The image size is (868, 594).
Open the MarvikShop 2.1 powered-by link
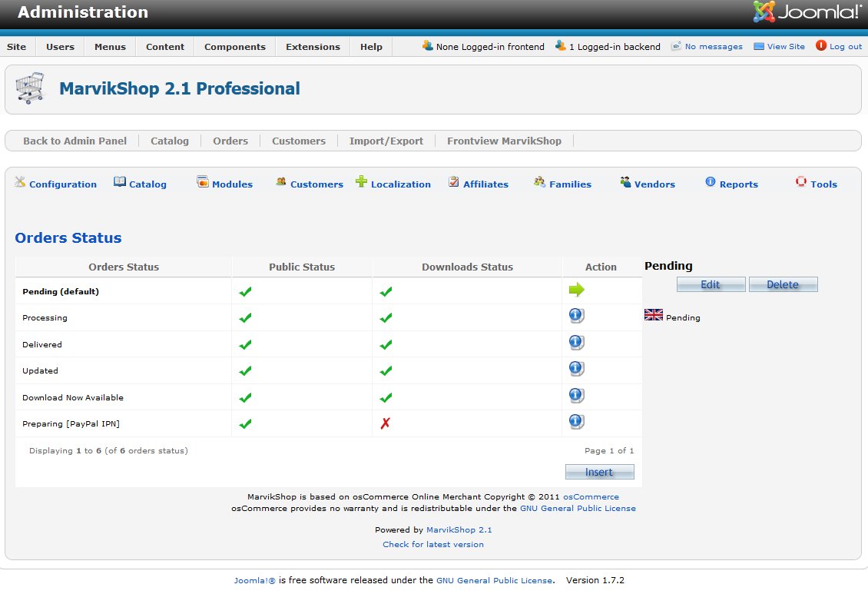pos(459,529)
